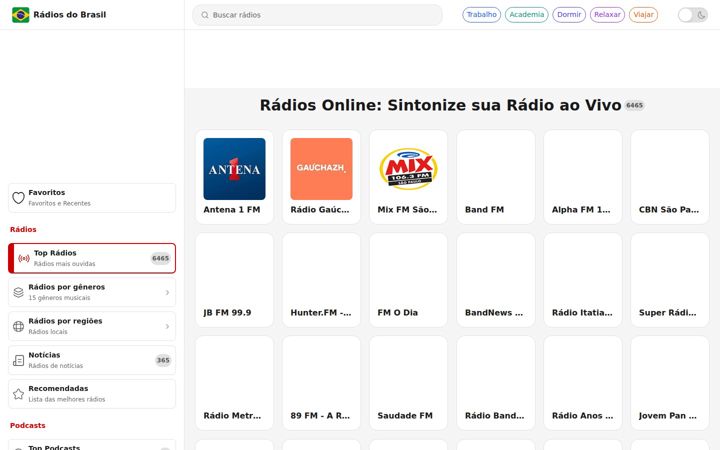The height and width of the screenshot is (450, 720).
Task: Open the Recomendadas menu item
Action: tap(92, 394)
